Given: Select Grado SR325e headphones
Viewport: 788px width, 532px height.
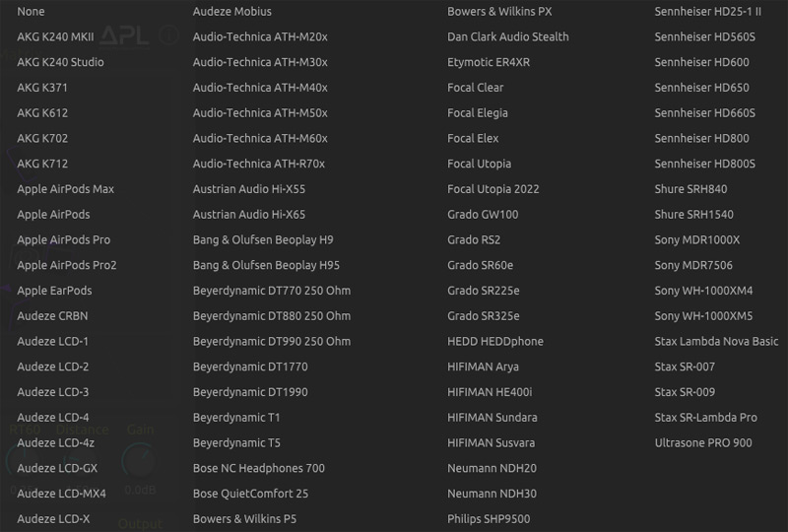Looking at the screenshot, I should point(483,316).
